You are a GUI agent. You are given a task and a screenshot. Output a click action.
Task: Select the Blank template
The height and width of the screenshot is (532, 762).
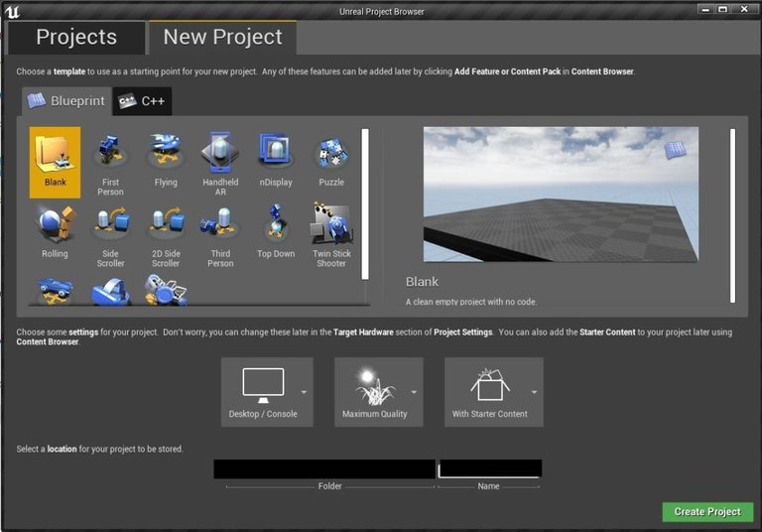pos(55,163)
